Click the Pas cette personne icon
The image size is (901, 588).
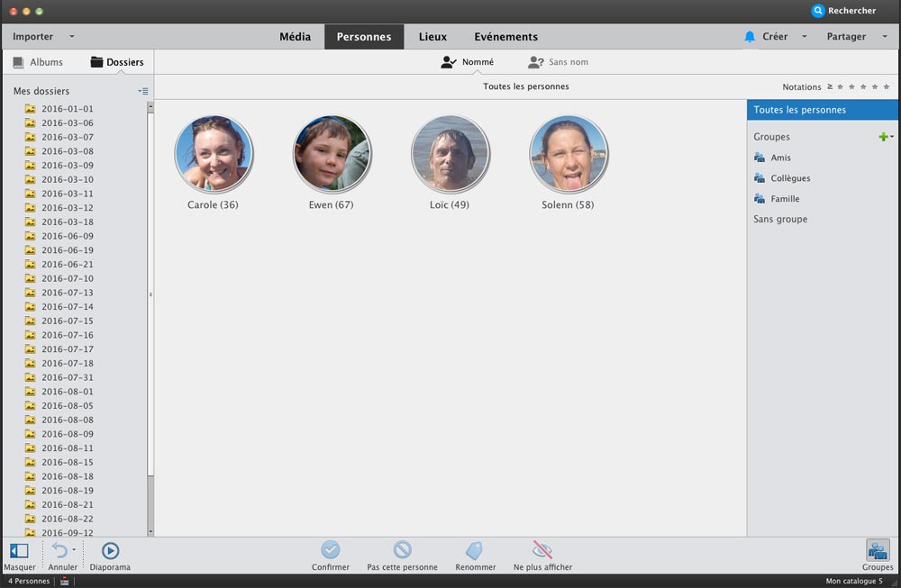402,549
